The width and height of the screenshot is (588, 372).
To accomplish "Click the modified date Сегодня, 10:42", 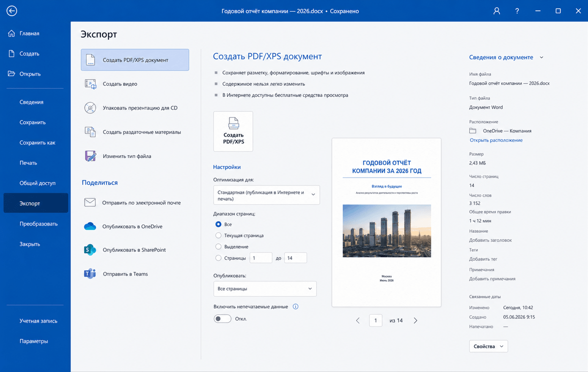I will pos(518,307).
